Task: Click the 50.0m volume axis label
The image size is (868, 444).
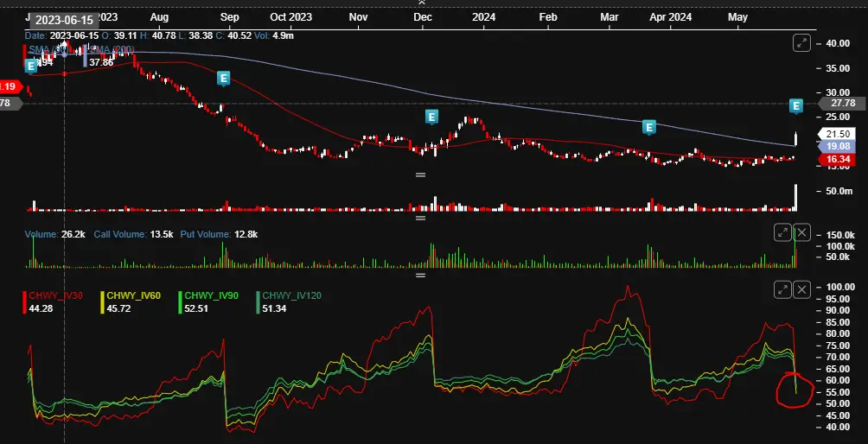Action: tap(839, 191)
